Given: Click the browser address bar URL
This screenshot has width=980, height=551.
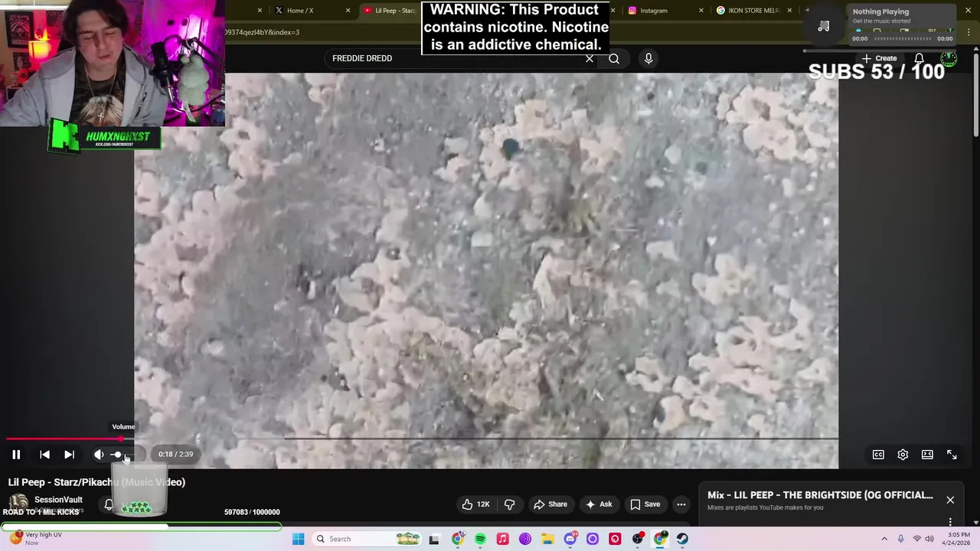Looking at the screenshot, I should click(x=263, y=32).
